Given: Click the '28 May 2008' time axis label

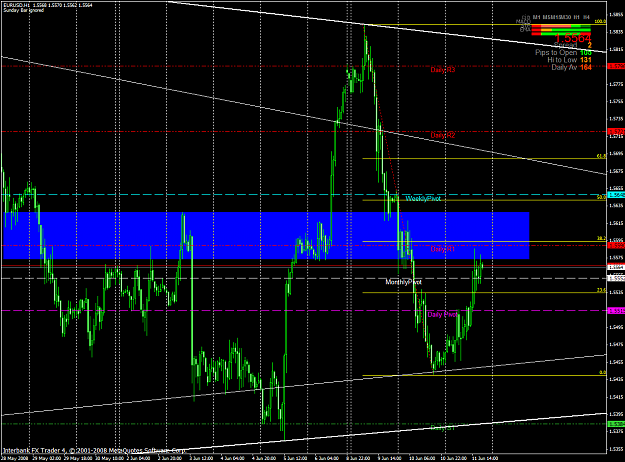Looking at the screenshot, I should click(15, 458).
